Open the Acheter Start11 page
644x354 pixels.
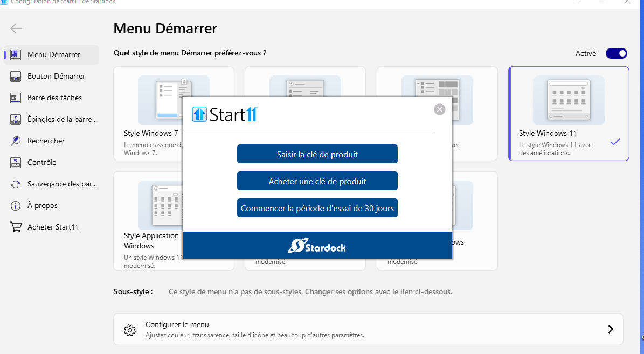51,227
